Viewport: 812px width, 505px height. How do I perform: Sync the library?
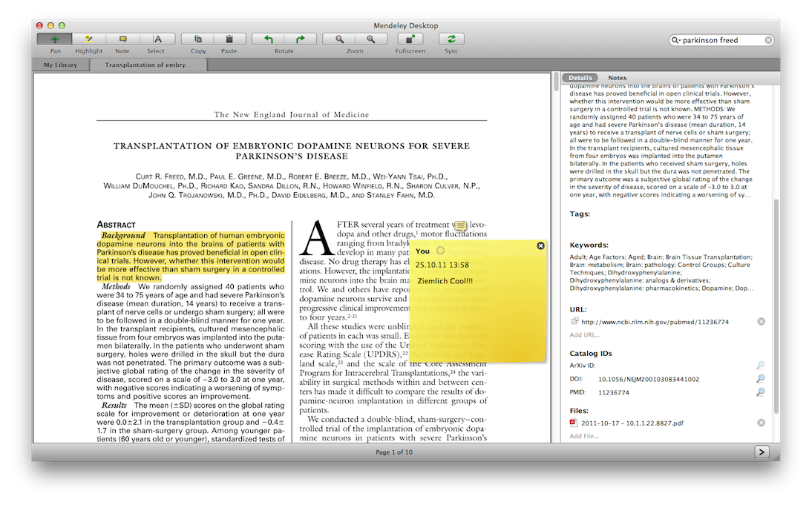click(451, 39)
